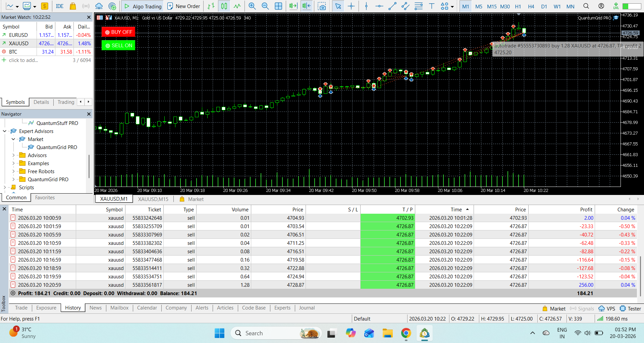Click the Navigator panel vertical scrollbar
The image size is (644, 343).
[89, 166]
